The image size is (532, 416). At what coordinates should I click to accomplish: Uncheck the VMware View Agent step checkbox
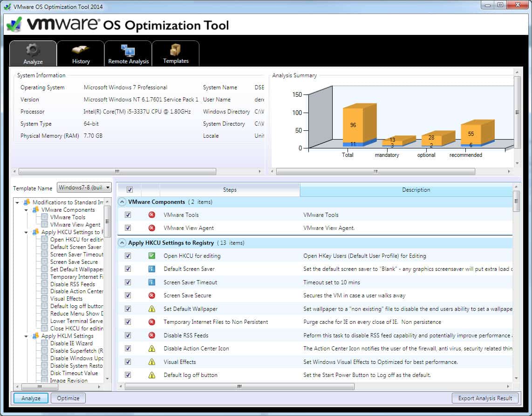point(128,228)
